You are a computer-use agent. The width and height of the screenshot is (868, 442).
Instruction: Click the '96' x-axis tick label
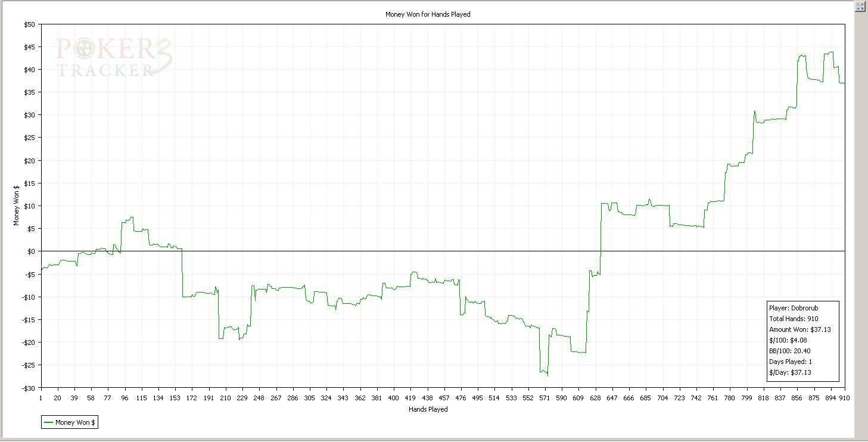[125, 398]
